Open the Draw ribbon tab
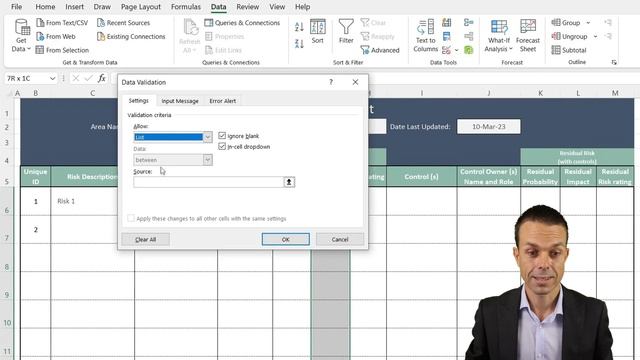The height and width of the screenshot is (360, 640). [x=102, y=7]
